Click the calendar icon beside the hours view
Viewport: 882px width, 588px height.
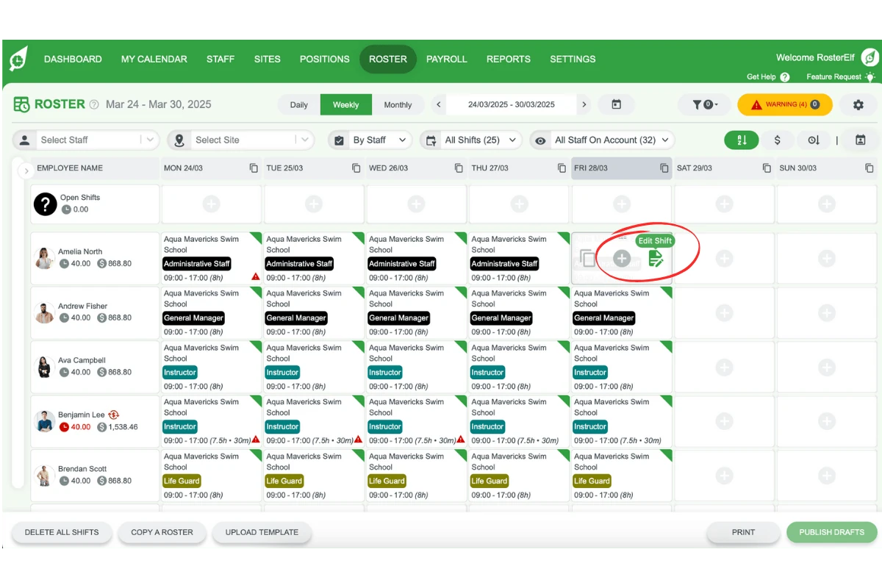tap(861, 140)
